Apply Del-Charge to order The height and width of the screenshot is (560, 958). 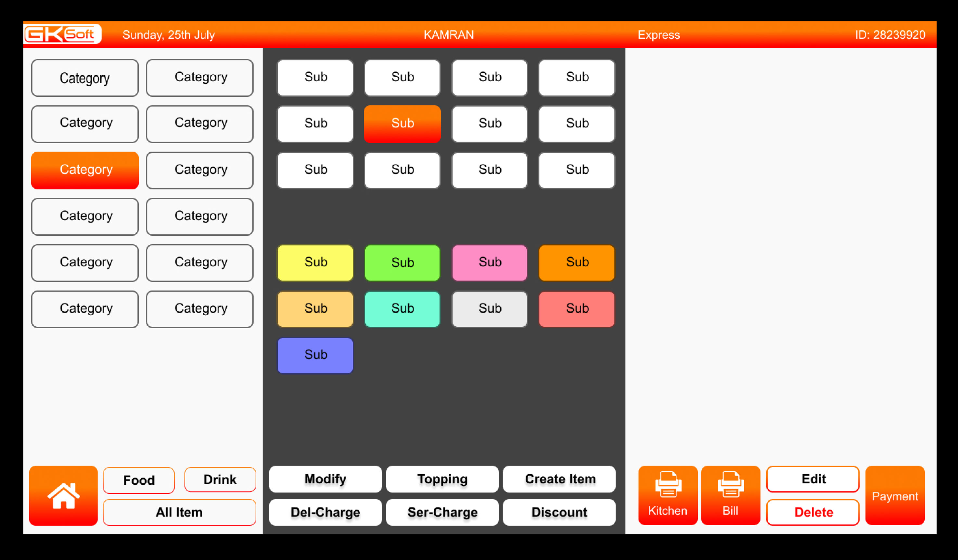tap(325, 512)
